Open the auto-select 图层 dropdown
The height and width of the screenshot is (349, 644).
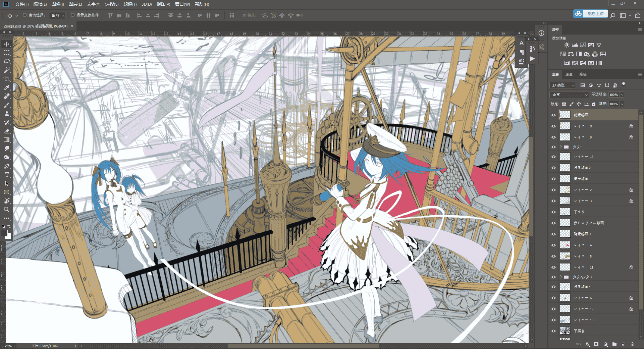(57, 15)
